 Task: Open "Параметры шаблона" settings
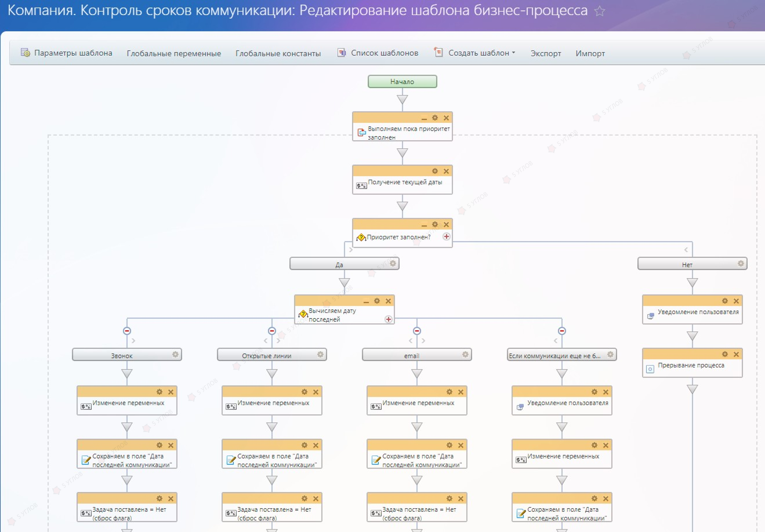point(67,53)
